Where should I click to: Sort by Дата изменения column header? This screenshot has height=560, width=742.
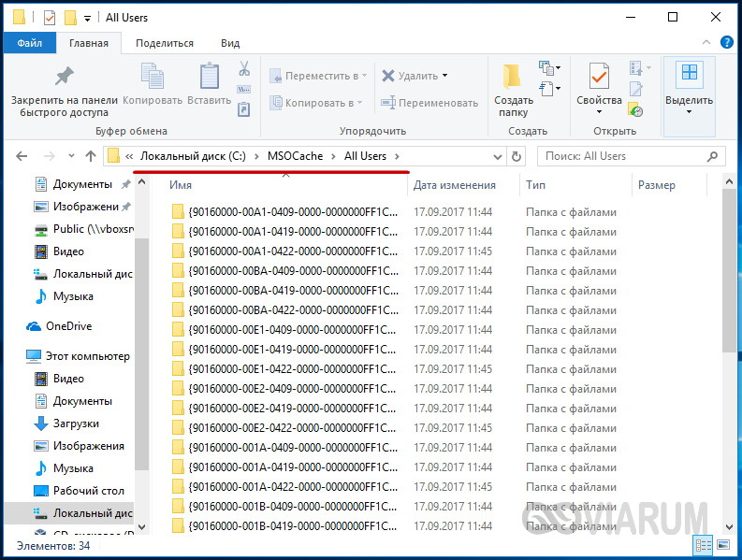pyautogui.click(x=455, y=185)
